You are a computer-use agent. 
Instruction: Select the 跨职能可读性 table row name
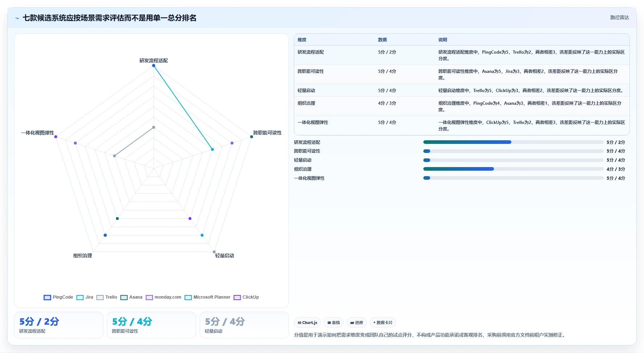311,71
